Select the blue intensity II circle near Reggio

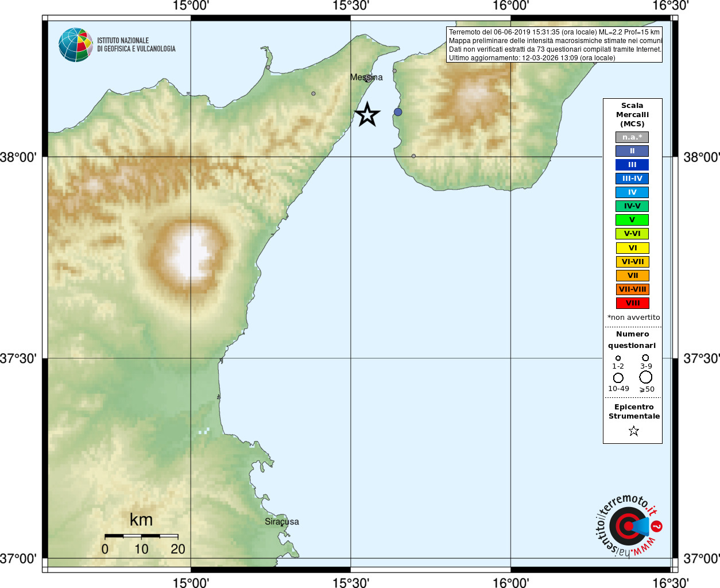(x=398, y=112)
